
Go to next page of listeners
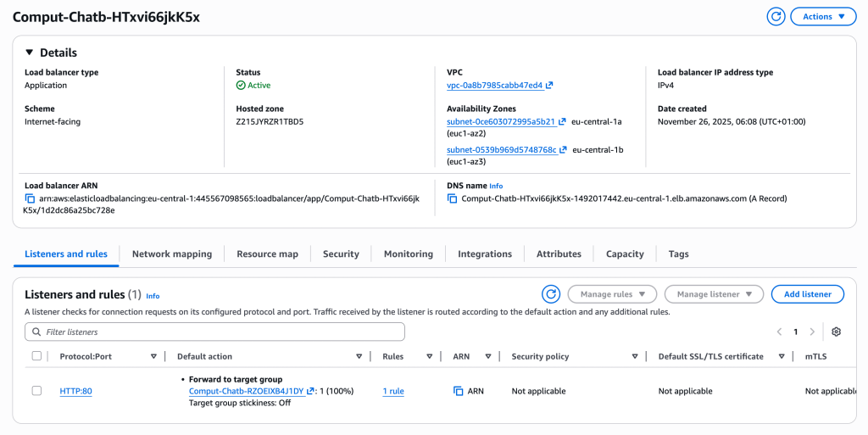point(812,332)
